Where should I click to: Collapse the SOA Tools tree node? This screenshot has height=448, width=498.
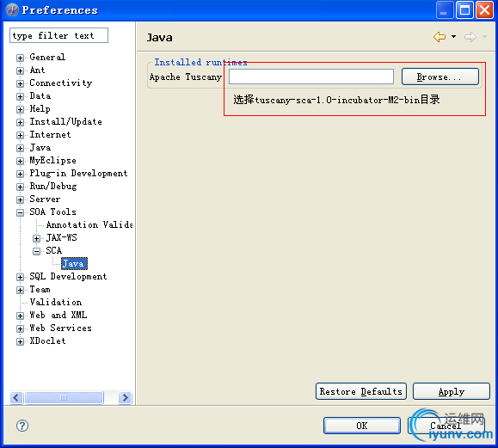20,212
